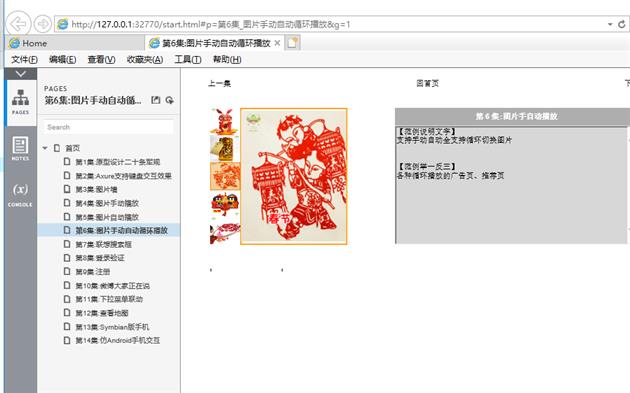
Task: Collapse the sidebar using top chevron
Action: [21, 74]
